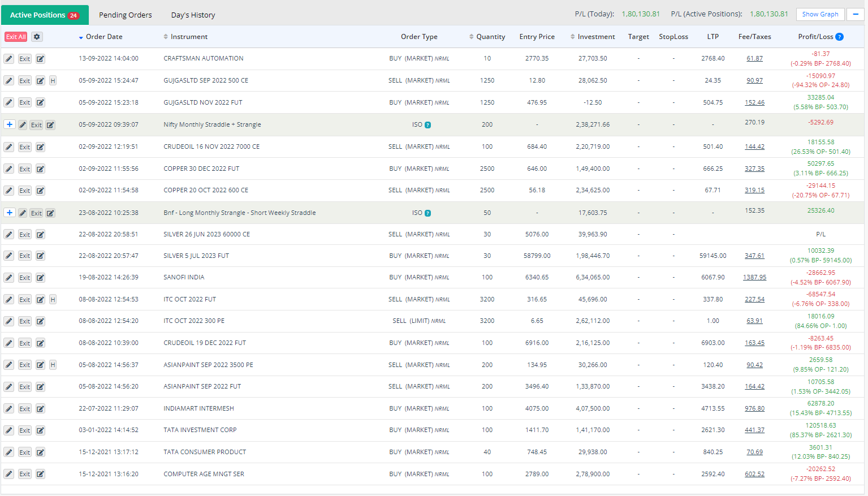This screenshot has height=496, width=868.
Task: Click the Exit All button
Action: 16,37
